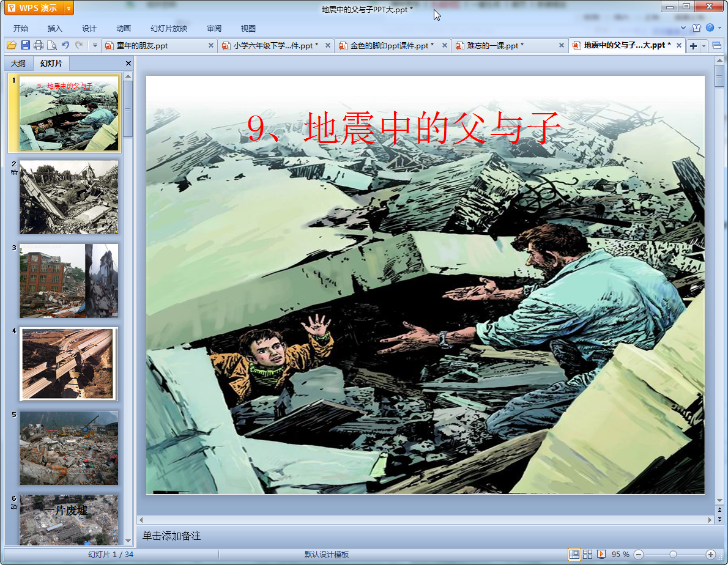Click the zoom in plus button
Viewport: 728px width, 565px height.
[x=710, y=554]
